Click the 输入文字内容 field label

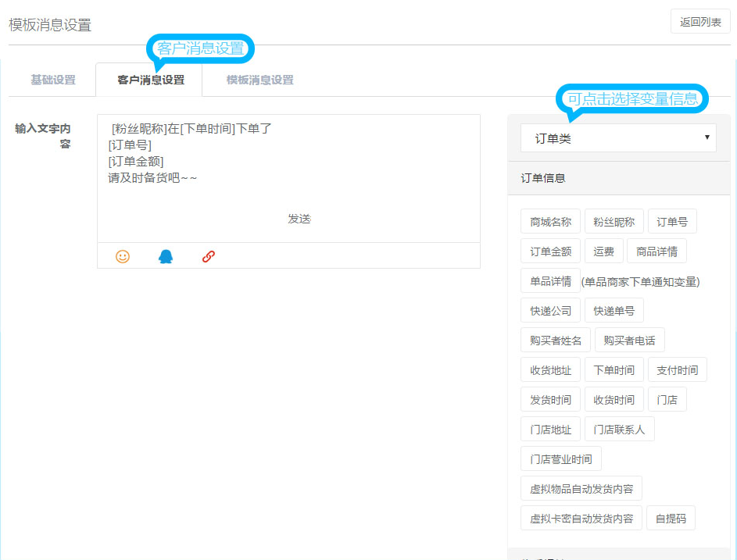(43, 135)
